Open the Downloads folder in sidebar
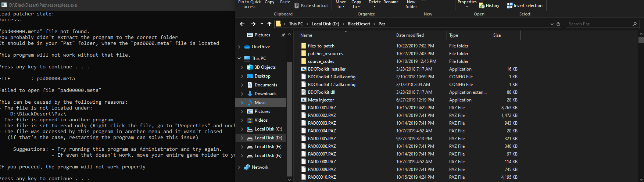The image size is (644, 182). coord(265,94)
